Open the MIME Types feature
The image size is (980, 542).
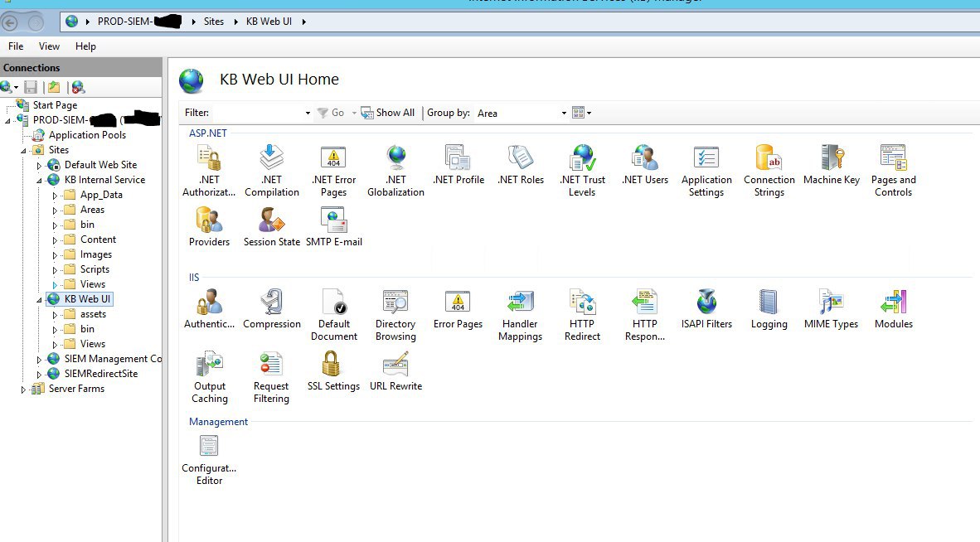click(x=832, y=309)
